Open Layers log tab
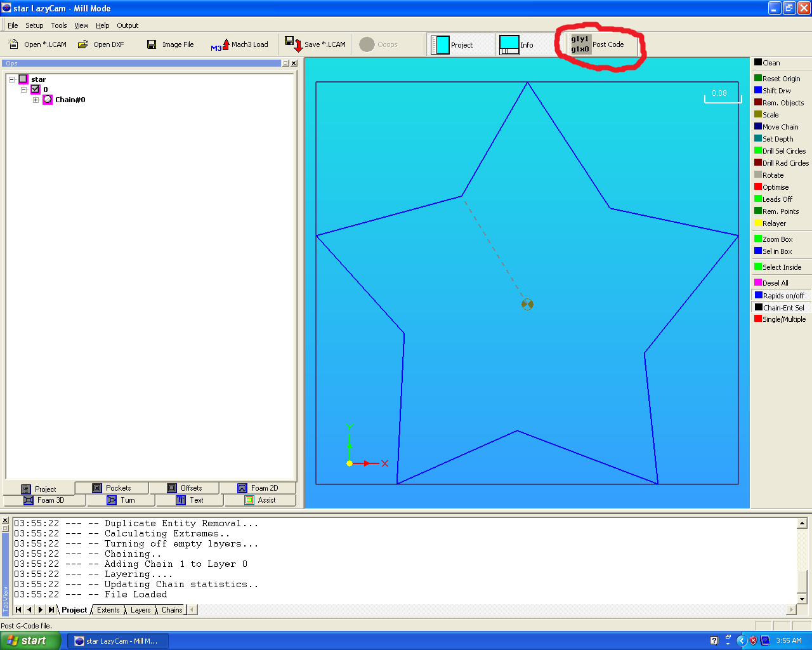Image resolution: width=812 pixels, height=650 pixels. 140,610
